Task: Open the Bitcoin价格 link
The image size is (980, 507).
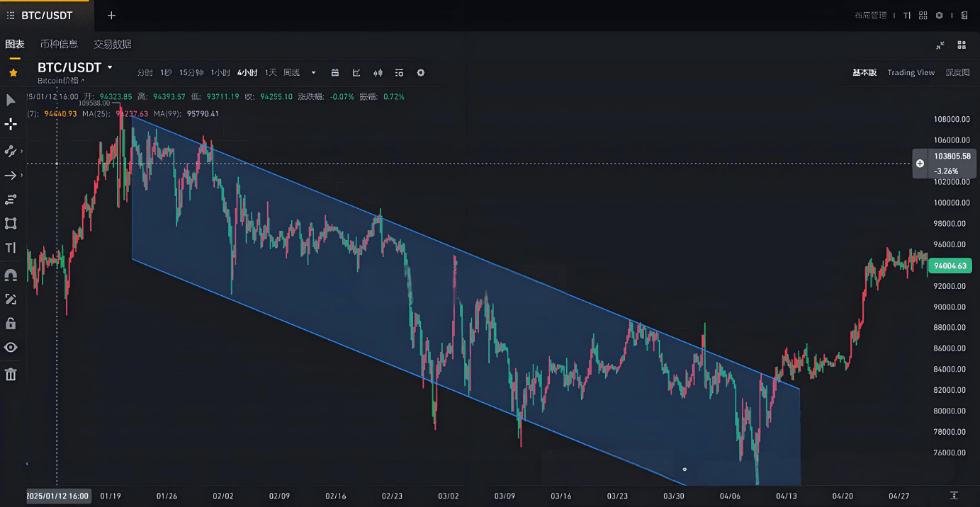Action: click(60, 81)
